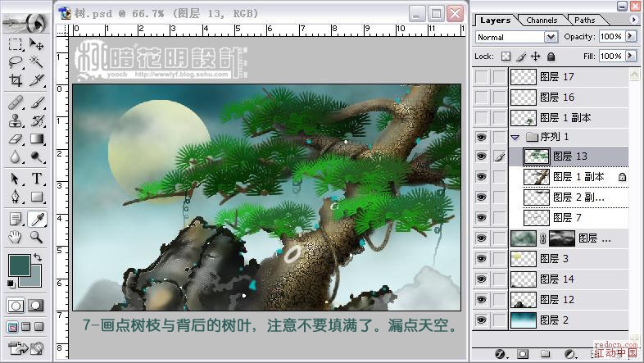Hide layer 图层 14

481,279
